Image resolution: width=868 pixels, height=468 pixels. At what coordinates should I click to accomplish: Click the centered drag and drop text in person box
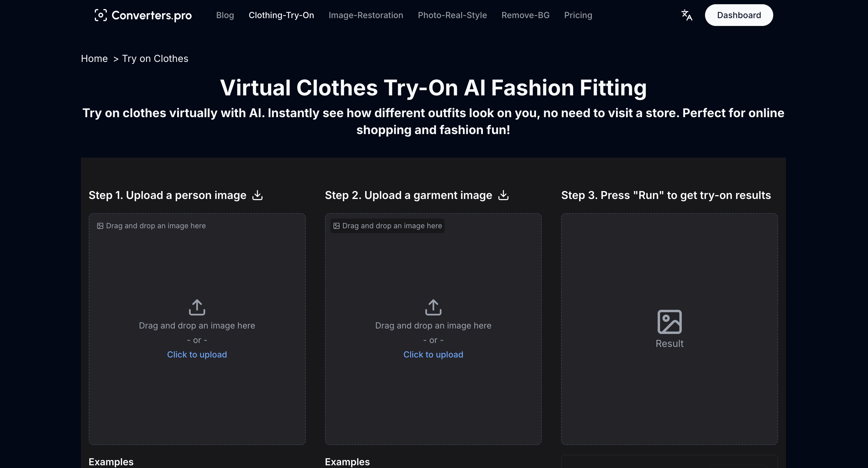(x=197, y=326)
